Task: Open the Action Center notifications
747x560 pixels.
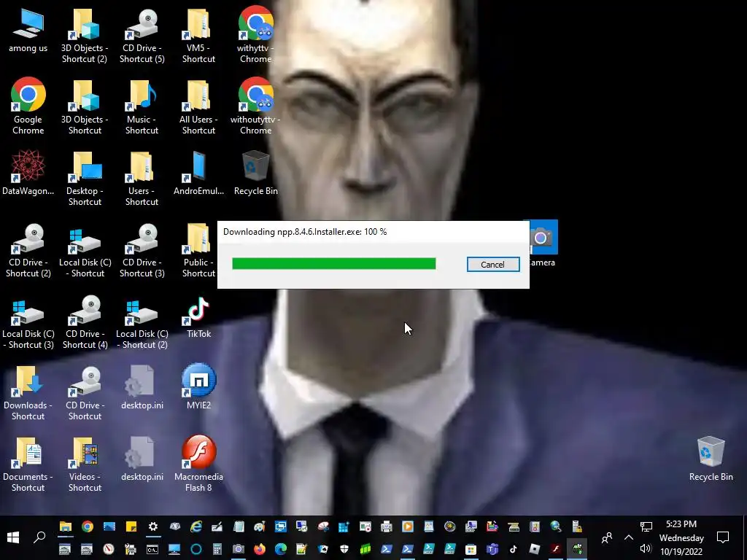Action: point(723,537)
